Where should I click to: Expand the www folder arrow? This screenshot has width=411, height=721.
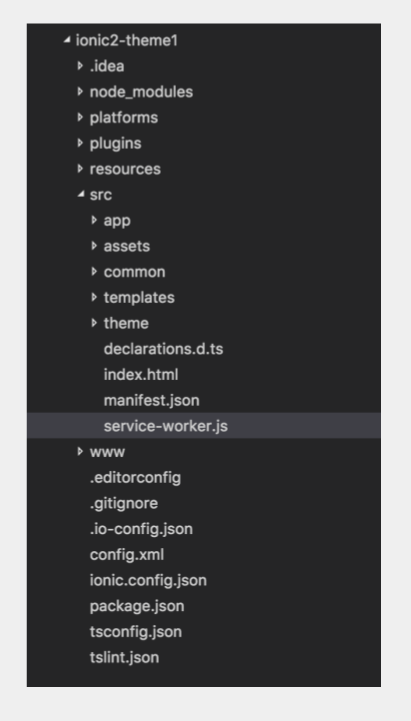(x=80, y=452)
